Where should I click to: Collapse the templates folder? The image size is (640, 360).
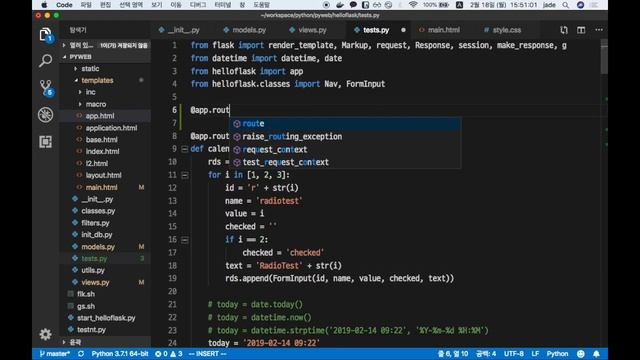97,80
